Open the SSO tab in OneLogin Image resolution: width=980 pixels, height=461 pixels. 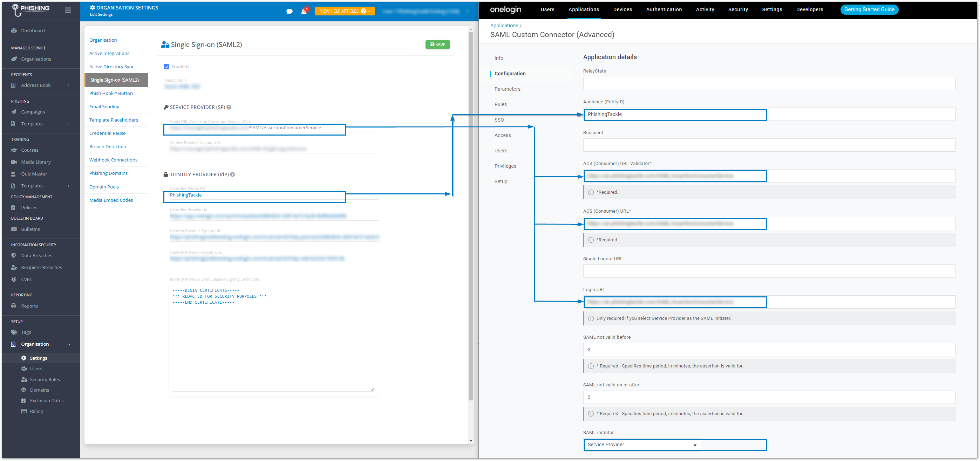click(x=499, y=120)
